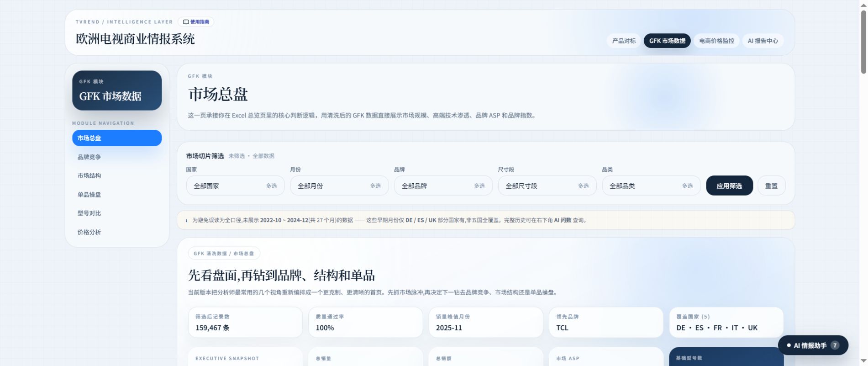Open 单品操盘 sidebar item
868x366 pixels.
coord(117,195)
